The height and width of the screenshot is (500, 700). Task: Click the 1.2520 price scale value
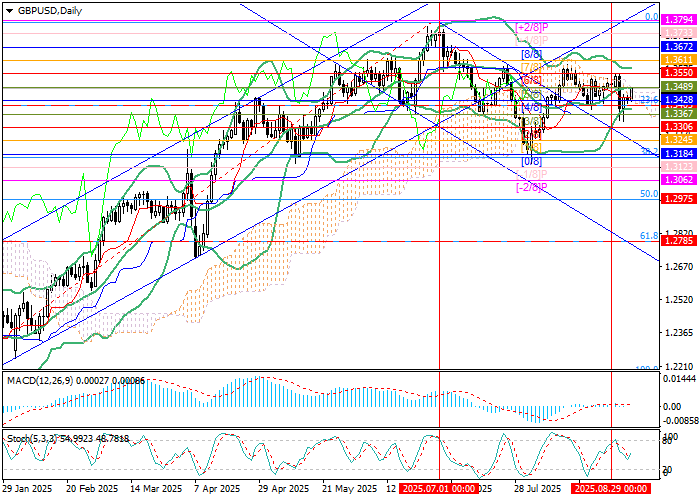tap(679, 300)
